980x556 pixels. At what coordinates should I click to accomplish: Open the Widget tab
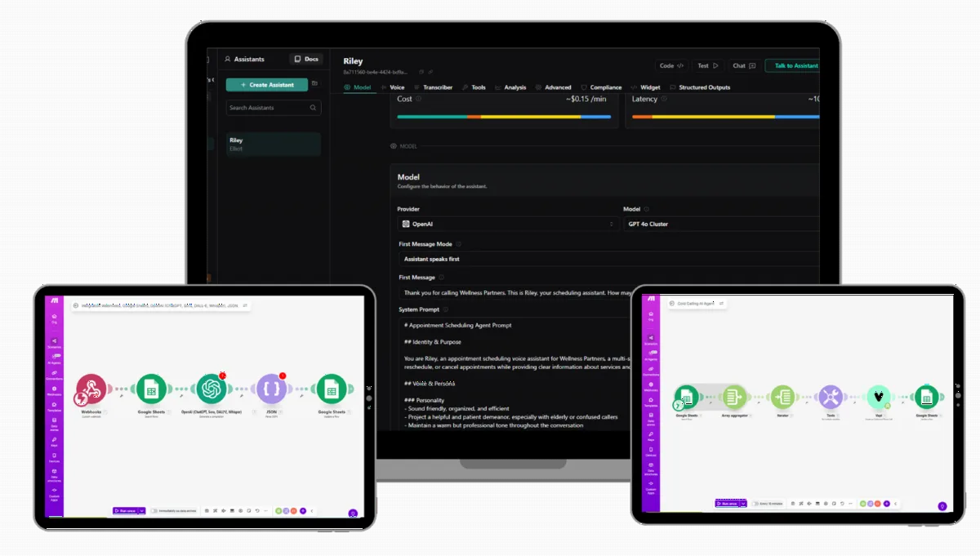(x=646, y=87)
